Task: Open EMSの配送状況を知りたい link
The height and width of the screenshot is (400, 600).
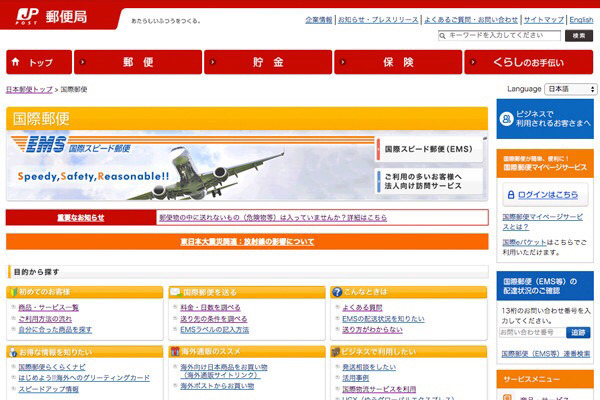Action: (x=383, y=318)
